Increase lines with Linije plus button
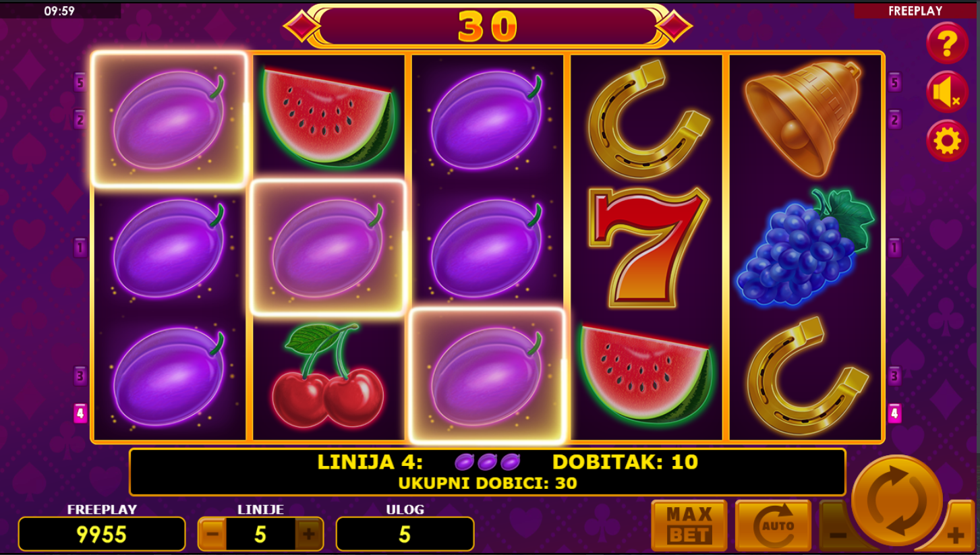980x555 pixels. click(x=309, y=535)
